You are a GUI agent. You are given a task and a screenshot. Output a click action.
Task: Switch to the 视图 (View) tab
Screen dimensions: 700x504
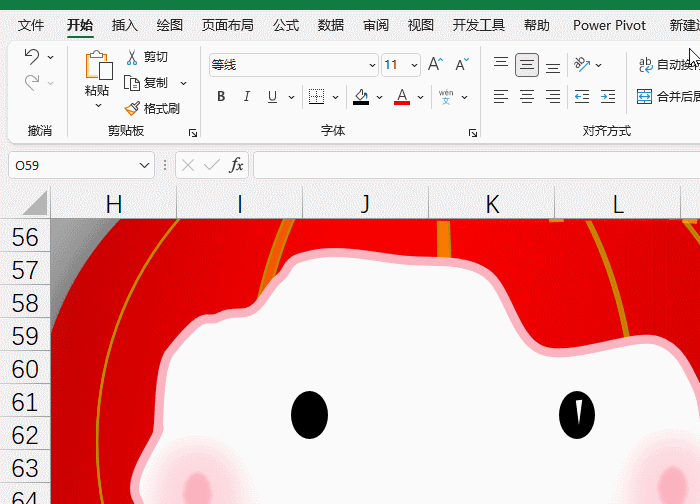tap(421, 25)
